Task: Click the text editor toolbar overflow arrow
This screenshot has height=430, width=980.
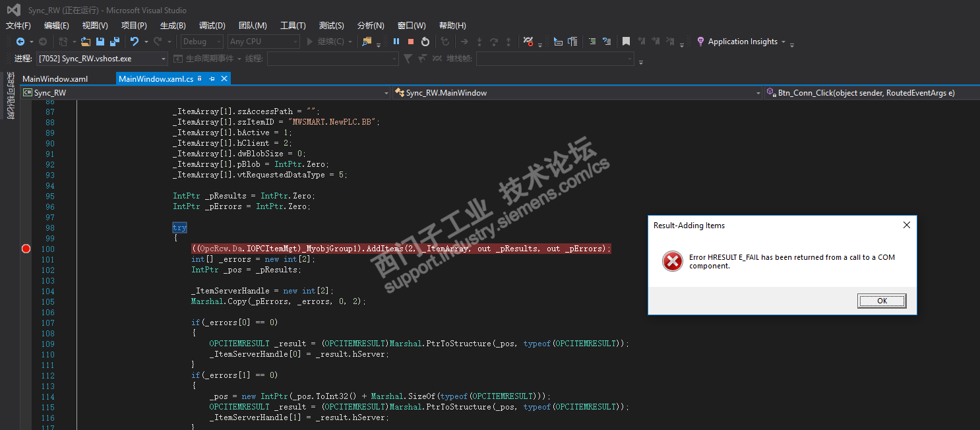Action: pos(682,45)
